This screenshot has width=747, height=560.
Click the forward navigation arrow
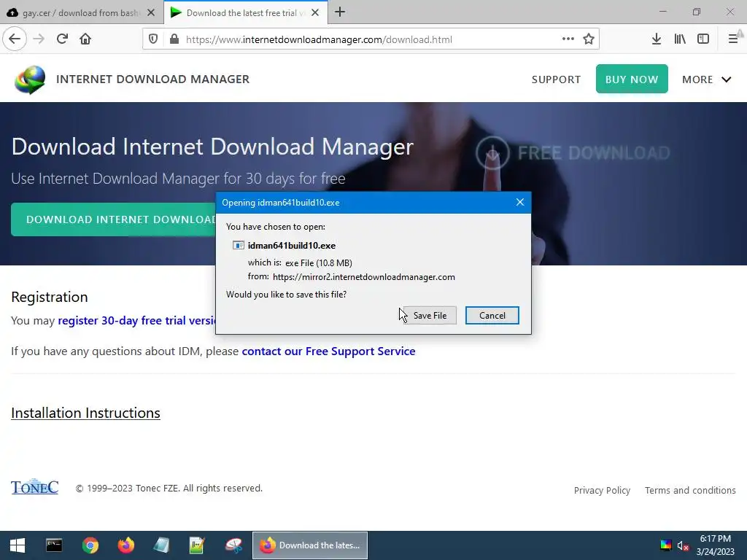point(39,39)
